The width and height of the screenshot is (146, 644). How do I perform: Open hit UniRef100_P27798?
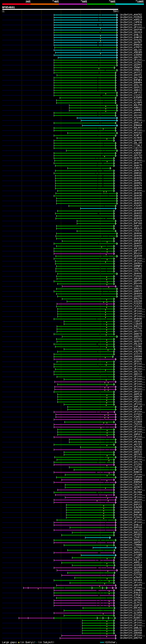pyautogui.click(x=131, y=575)
